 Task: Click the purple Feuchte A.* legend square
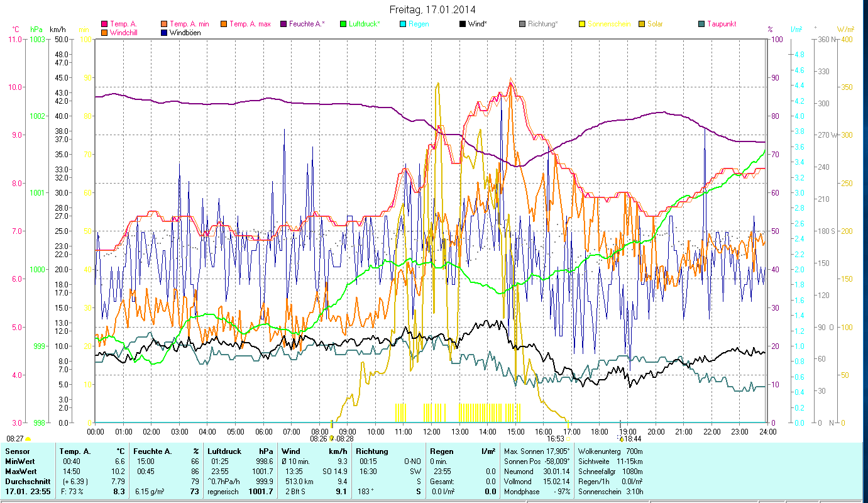pos(283,25)
